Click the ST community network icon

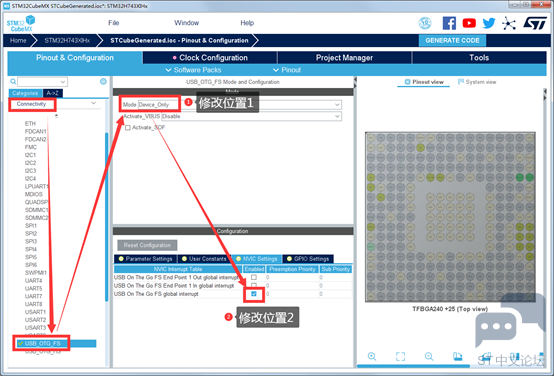coord(509,24)
